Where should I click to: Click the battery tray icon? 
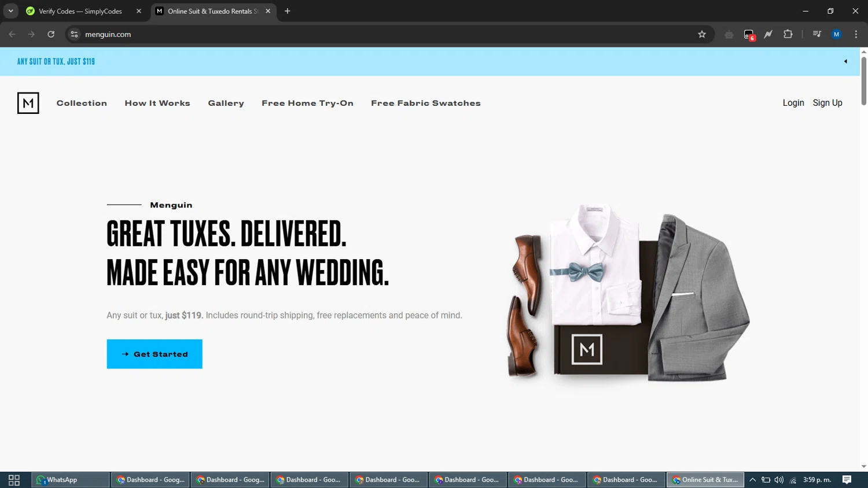click(x=766, y=480)
